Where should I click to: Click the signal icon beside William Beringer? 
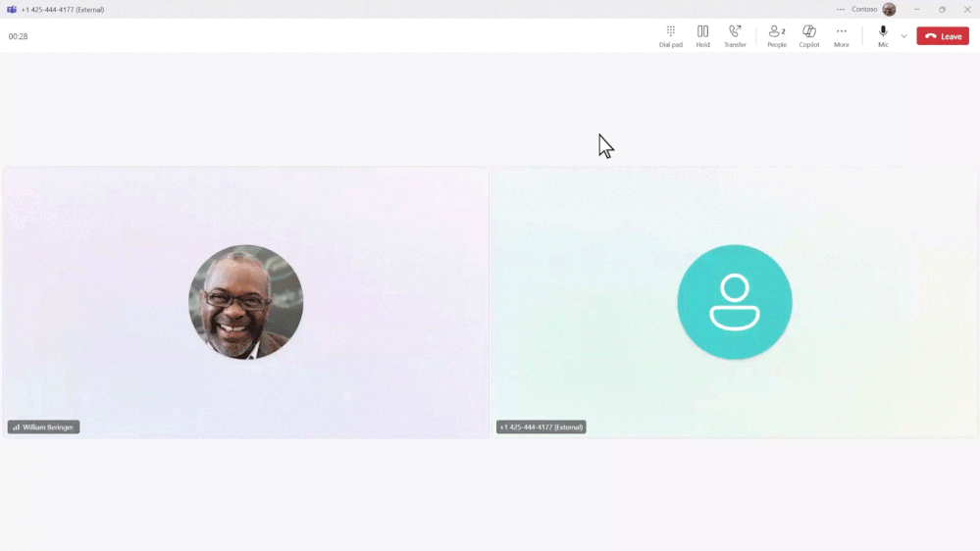(x=17, y=427)
